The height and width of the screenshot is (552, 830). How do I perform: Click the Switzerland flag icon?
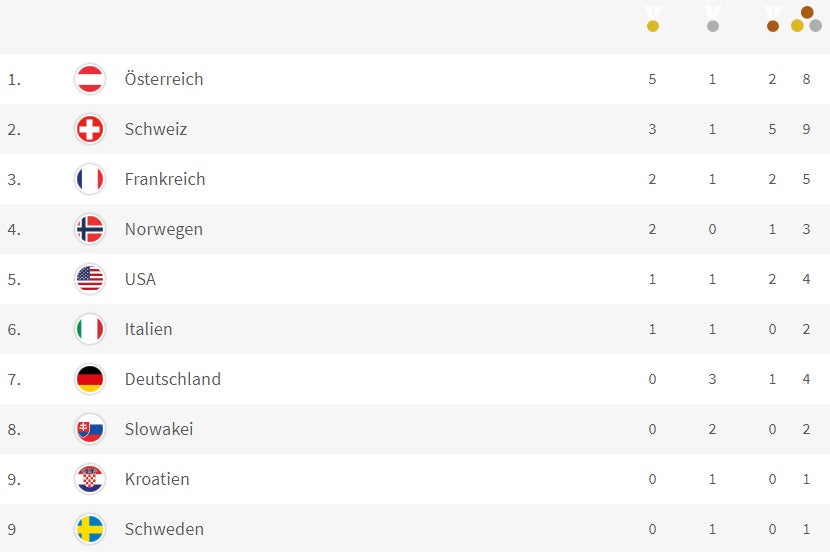point(90,129)
